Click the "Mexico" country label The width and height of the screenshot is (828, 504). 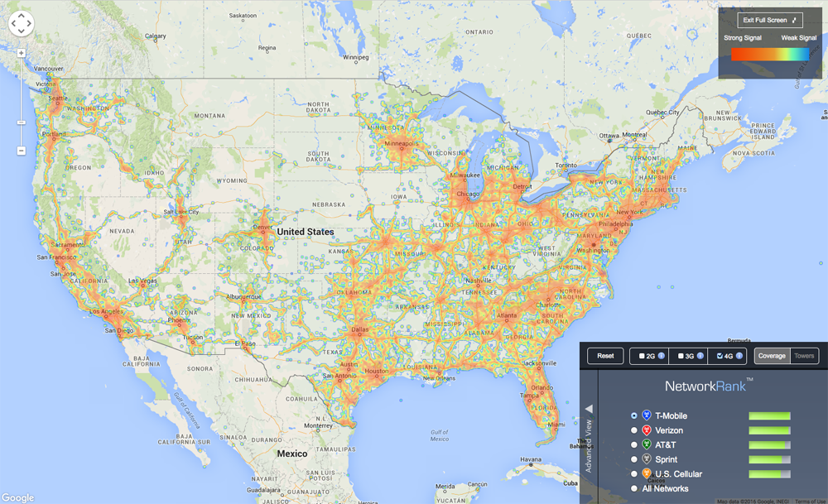[x=292, y=454]
